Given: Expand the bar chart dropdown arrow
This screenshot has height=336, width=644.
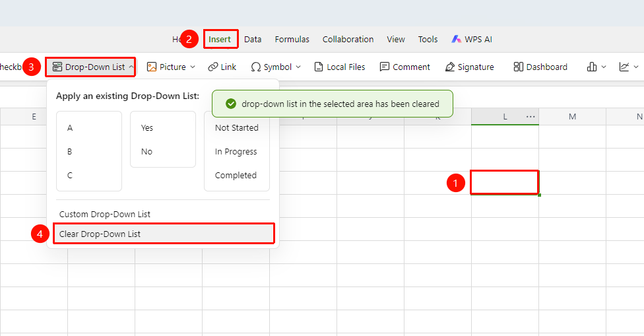Looking at the screenshot, I should tap(603, 67).
